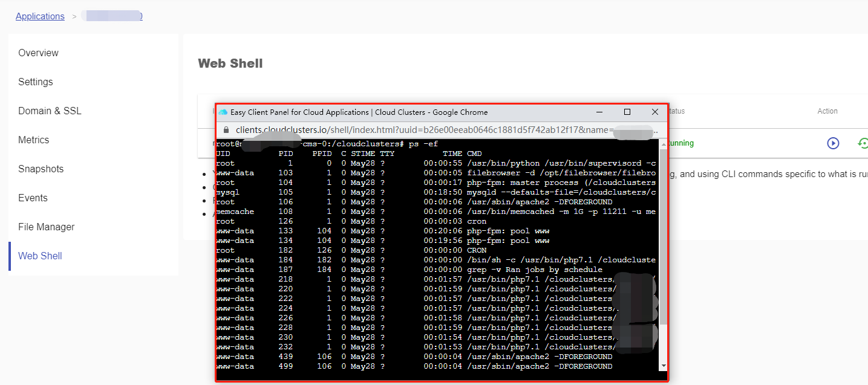Open File Manager from sidebar

point(47,227)
